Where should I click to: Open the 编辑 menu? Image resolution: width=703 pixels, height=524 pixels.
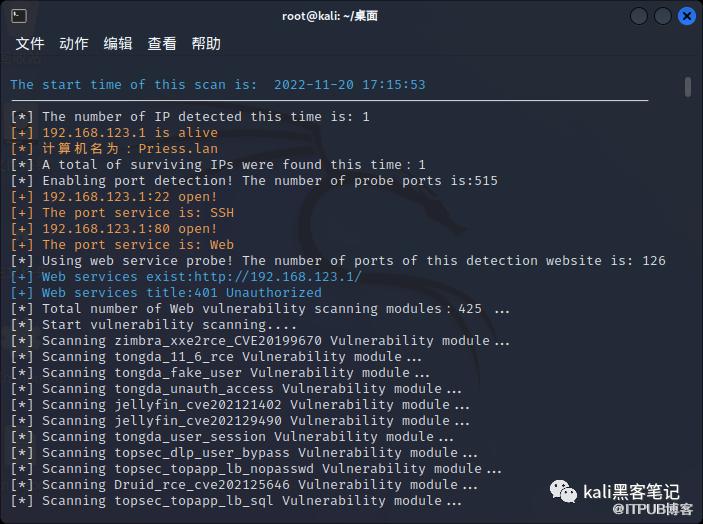118,44
